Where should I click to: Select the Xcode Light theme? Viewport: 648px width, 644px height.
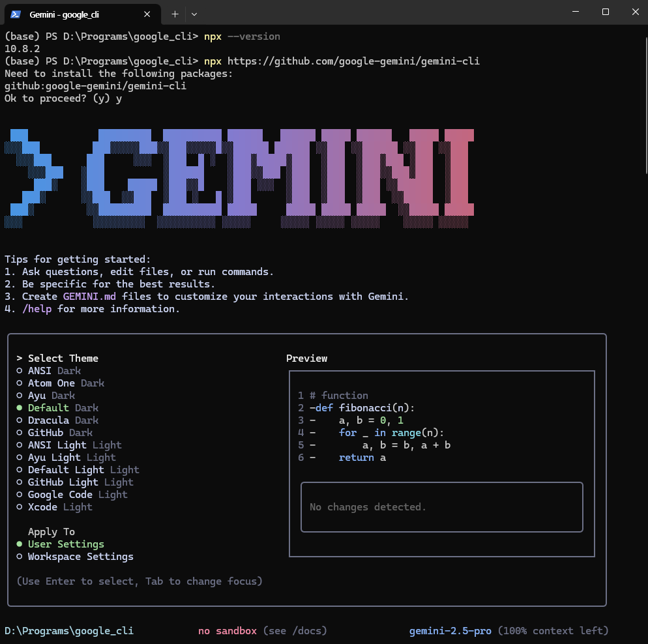click(55, 507)
